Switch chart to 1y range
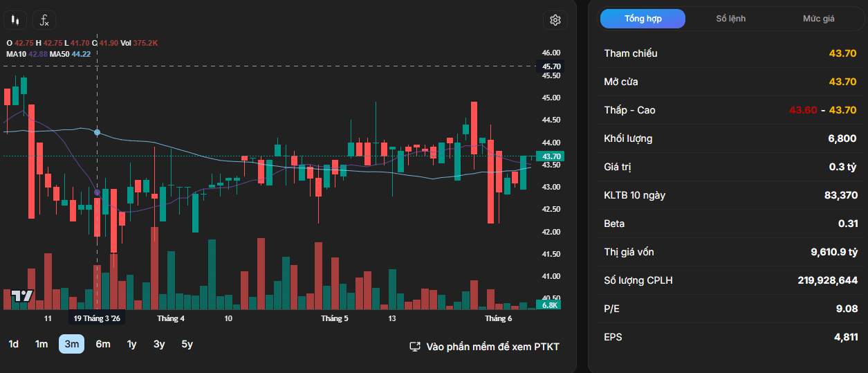 [x=131, y=344]
